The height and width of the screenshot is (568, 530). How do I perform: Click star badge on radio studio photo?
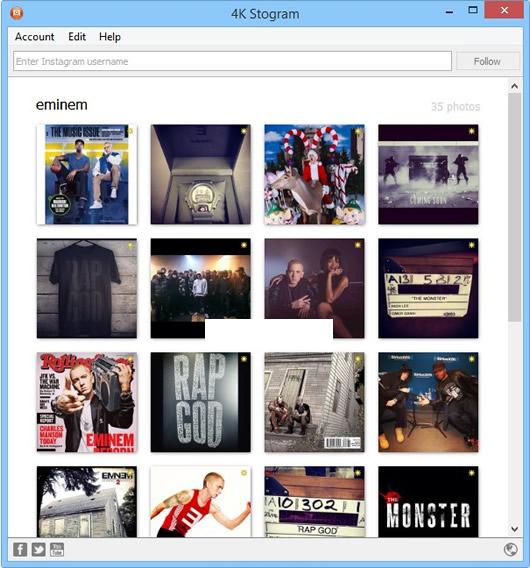472,359
